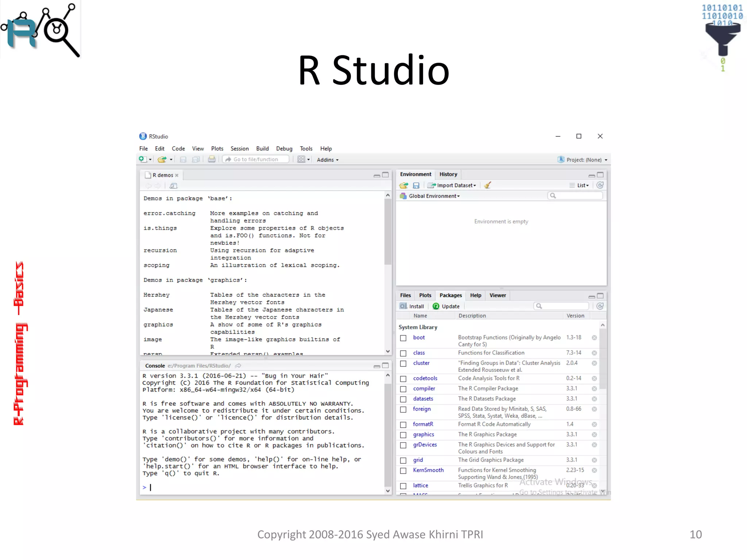Screen dimensions: 747x560
Task: Click Show in New Window icon
Action: 173,186
